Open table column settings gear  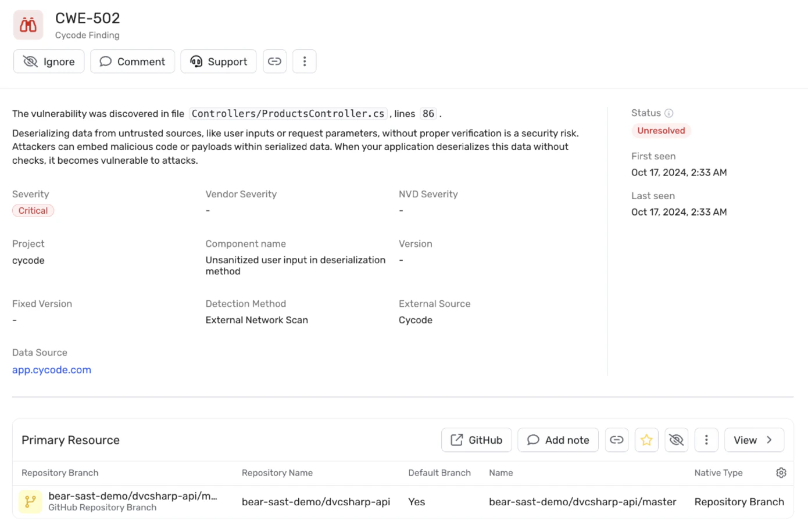point(781,473)
